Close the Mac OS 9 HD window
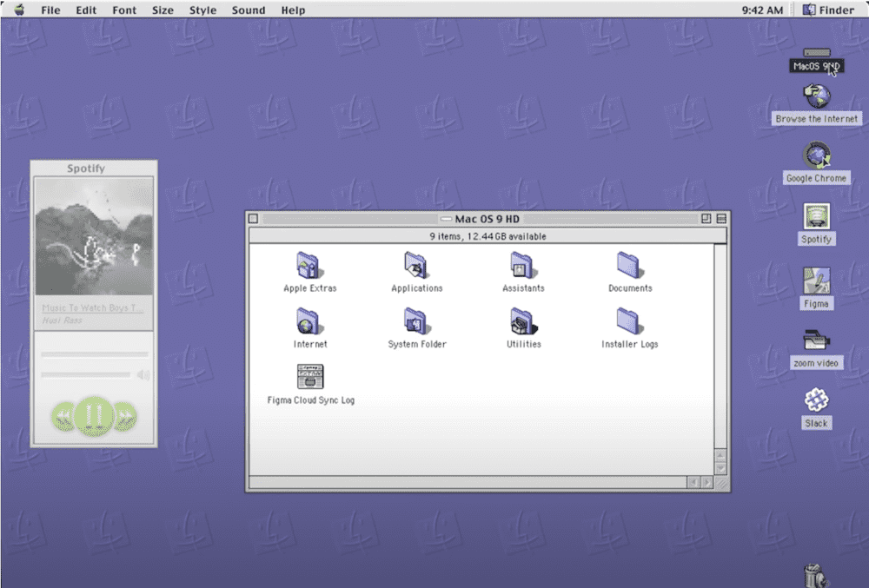Image resolution: width=869 pixels, height=588 pixels. coord(253,219)
